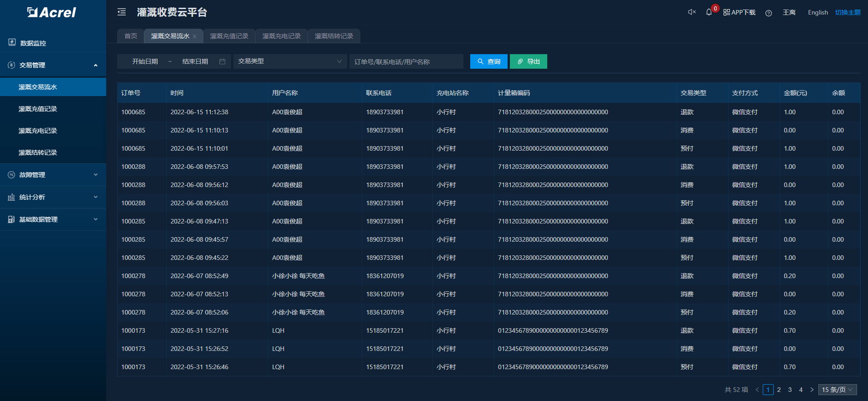Image resolution: width=868 pixels, height=401 pixels.
Task: Open the 数据监控 sidebar item
Action: tap(33, 43)
